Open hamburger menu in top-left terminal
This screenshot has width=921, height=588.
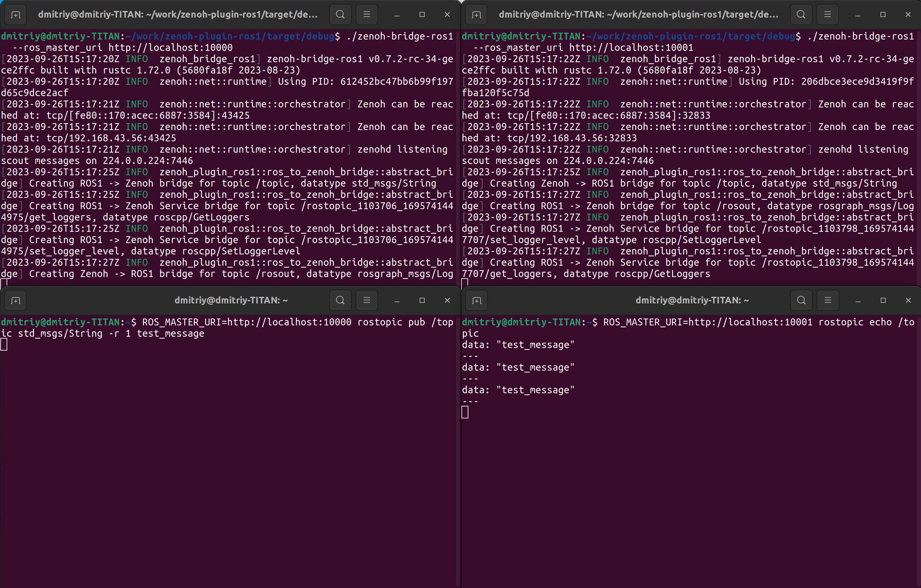coord(367,15)
